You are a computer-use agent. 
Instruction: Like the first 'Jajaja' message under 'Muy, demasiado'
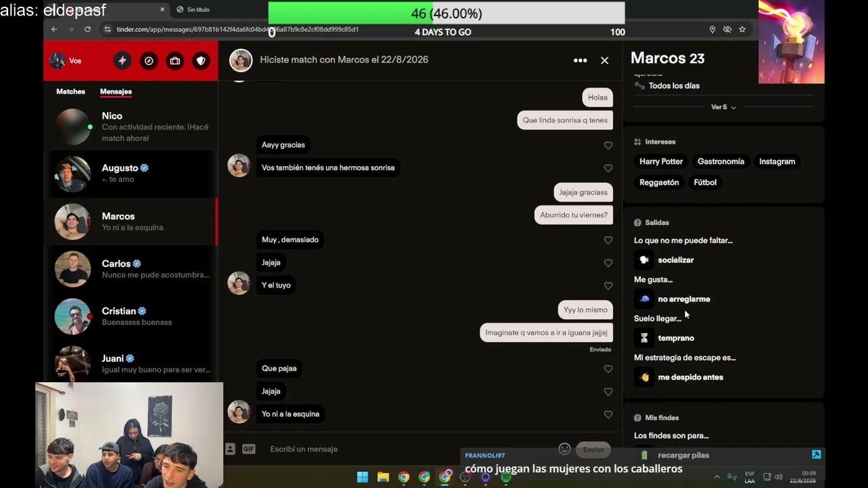(608, 263)
